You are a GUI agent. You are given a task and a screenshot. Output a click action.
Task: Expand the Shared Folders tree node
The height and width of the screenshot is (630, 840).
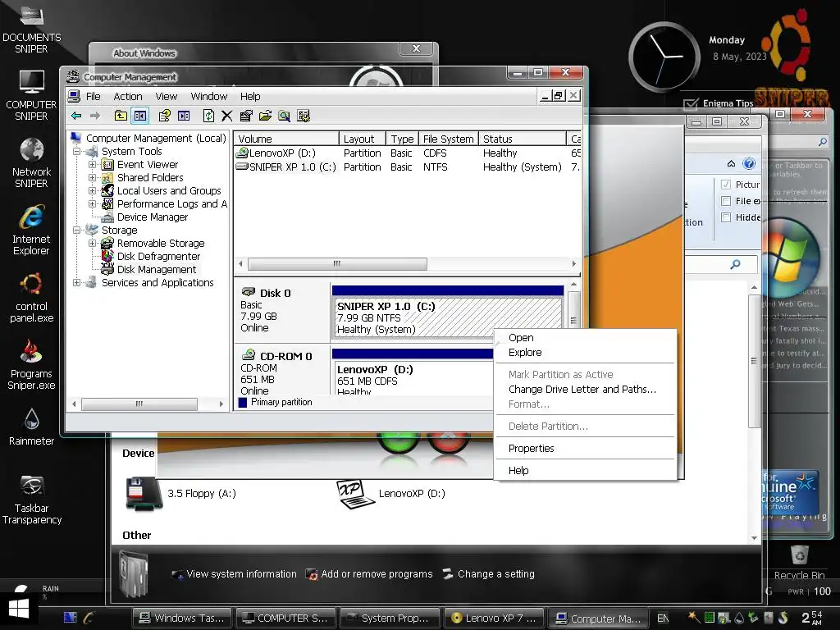pyautogui.click(x=92, y=177)
